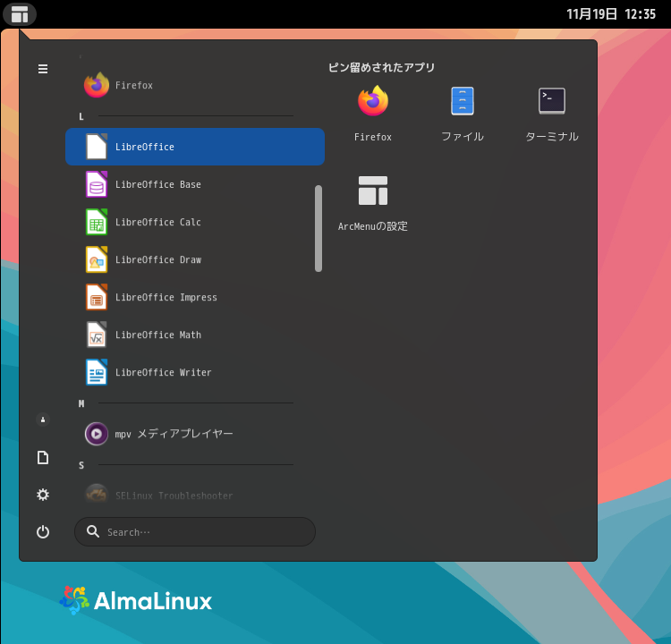Click the power button in sidebar
Image resolution: width=671 pixels, height=644 pixels.
click(43, 532)
